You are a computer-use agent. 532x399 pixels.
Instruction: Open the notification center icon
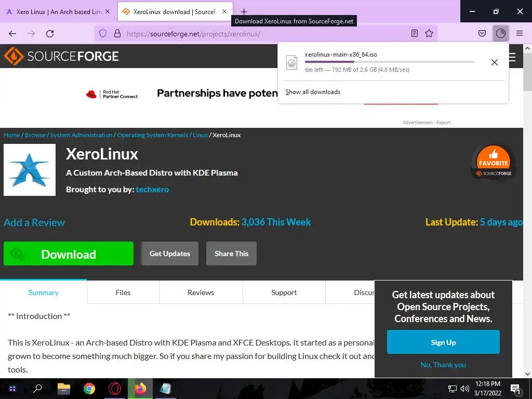pyautogui.click(x=515, y=389)
